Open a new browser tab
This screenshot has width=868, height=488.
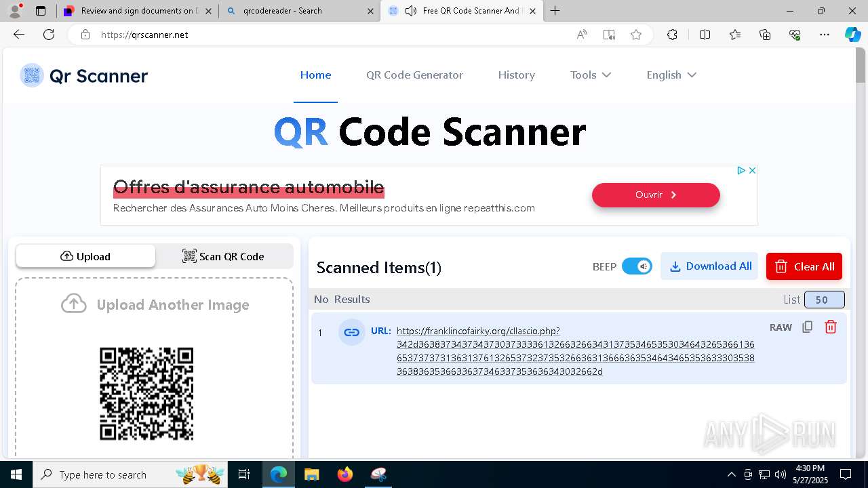point(555,11)
